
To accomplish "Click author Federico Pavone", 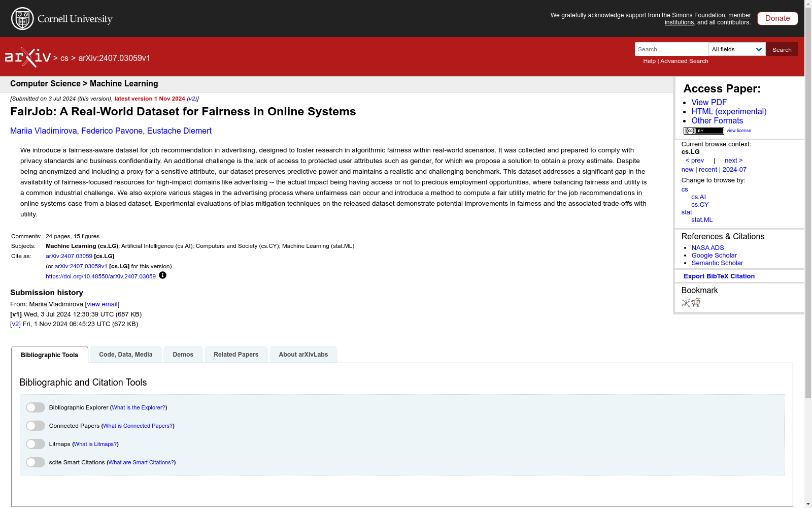I will pos(112,131).
